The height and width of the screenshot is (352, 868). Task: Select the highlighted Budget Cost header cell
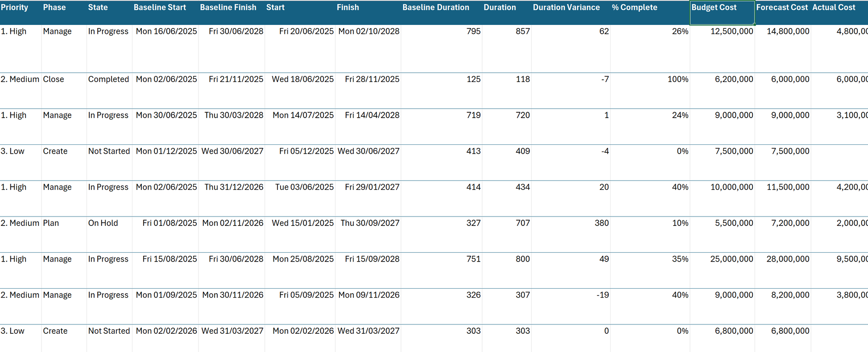(722, 12)
